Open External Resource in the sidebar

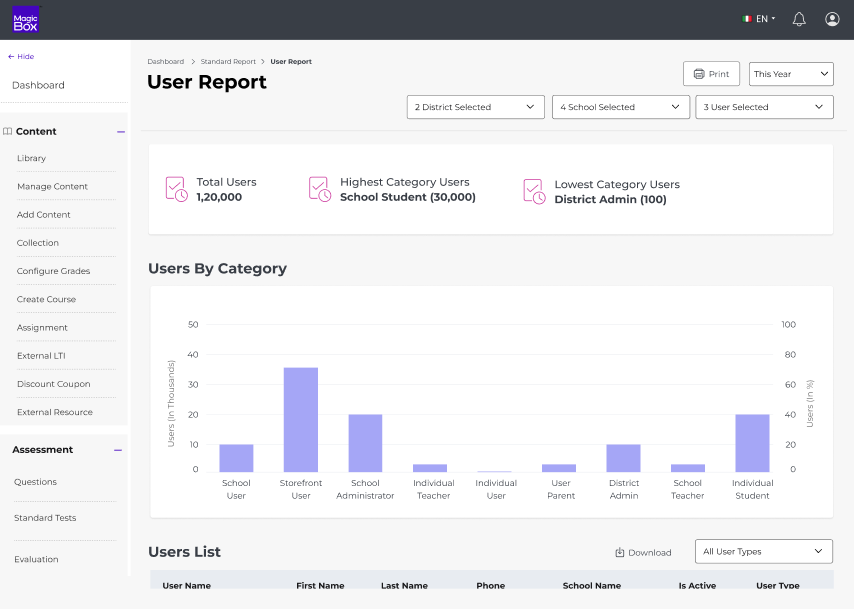point(54,412)
